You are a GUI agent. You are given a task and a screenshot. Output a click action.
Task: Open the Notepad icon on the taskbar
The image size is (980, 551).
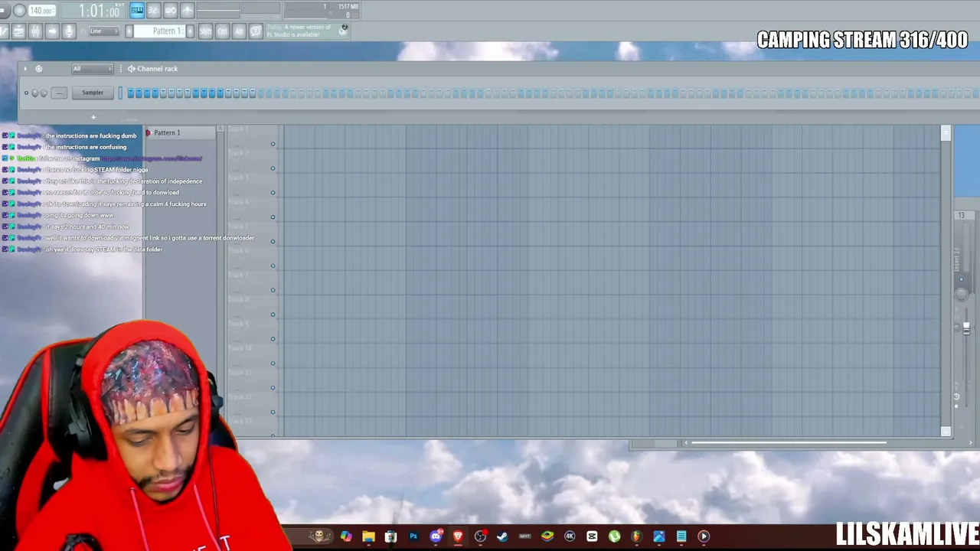(681, 536)
